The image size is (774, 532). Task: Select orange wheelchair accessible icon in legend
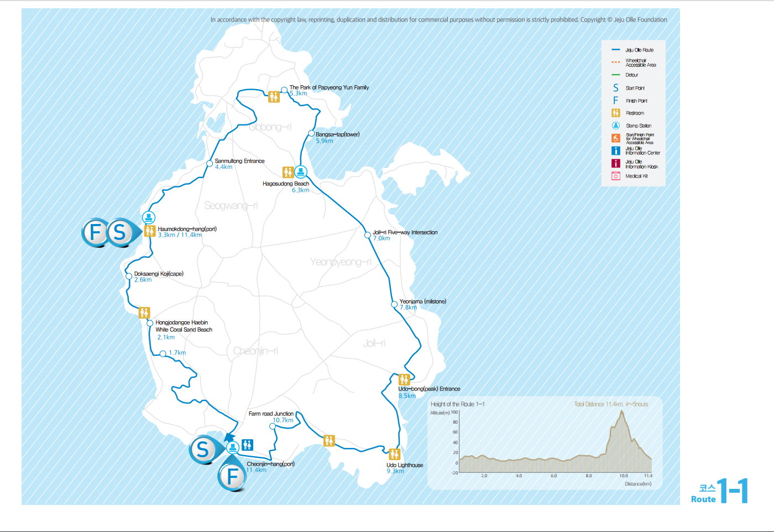pyautogui.click(x=615, y=138)
